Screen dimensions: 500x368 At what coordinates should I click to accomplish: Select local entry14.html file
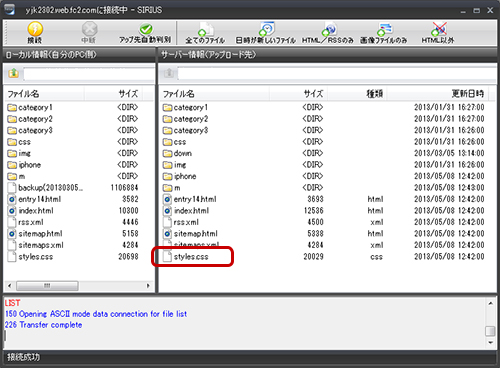(35, 199)
